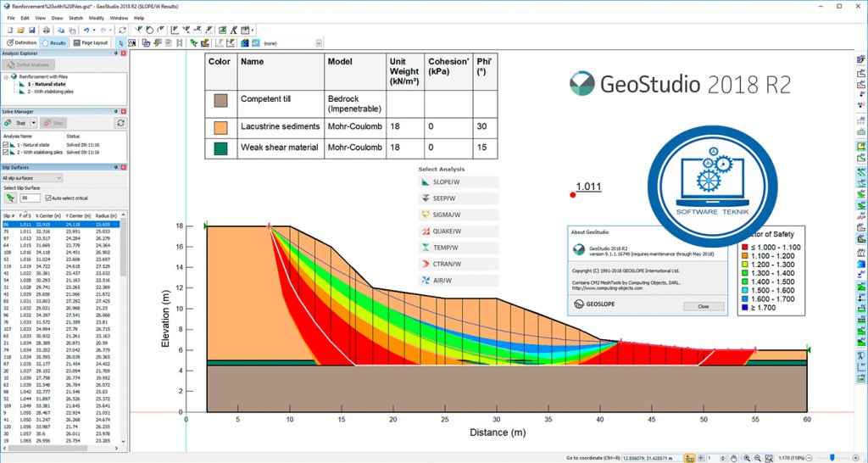Viewport: 868px width, 463px height.
Task: Save the project with the floppy disk icon
Action: pyautogui.click(x=31, y=30)
